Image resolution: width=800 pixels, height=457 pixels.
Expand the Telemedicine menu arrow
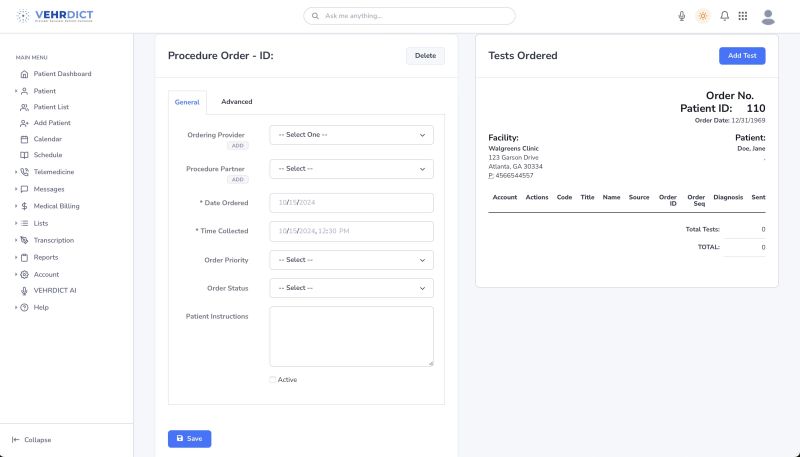(16, 172)
